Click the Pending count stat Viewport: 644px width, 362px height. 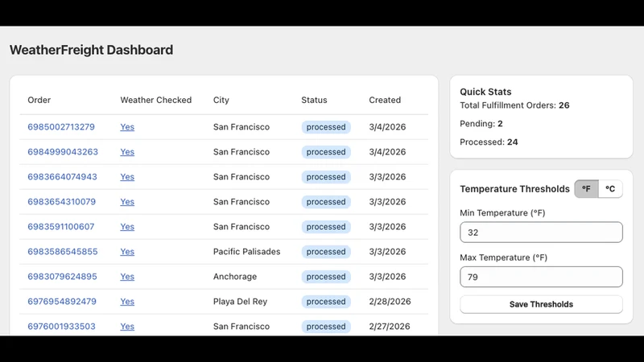coord(481,124)
